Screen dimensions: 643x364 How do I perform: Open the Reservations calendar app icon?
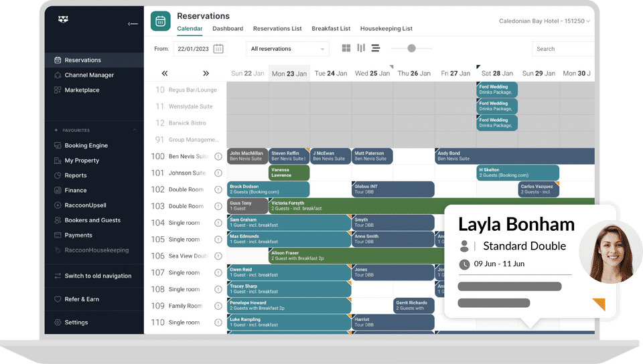160,21
